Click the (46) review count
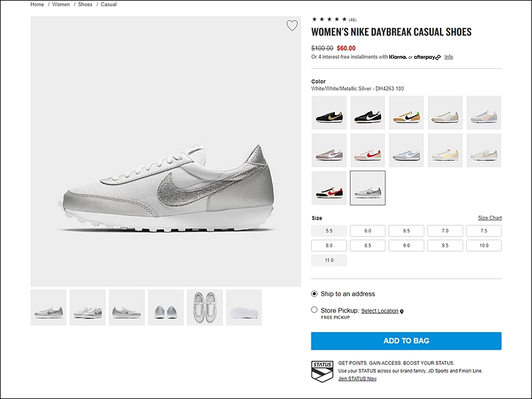532x399 pixels. pyautogui.click(x=352, y=19)
